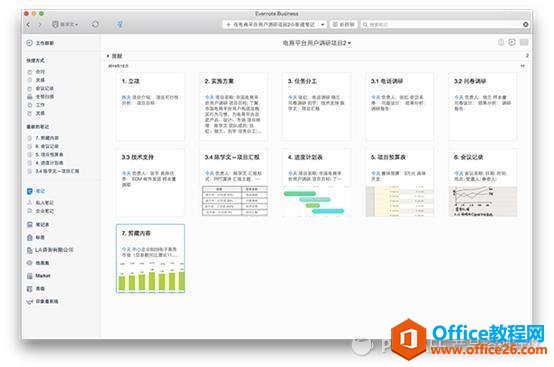Open the 笔记本 notebooks icon in the sidebar
This screenshot has width=554, height=367.
[30, 225]
